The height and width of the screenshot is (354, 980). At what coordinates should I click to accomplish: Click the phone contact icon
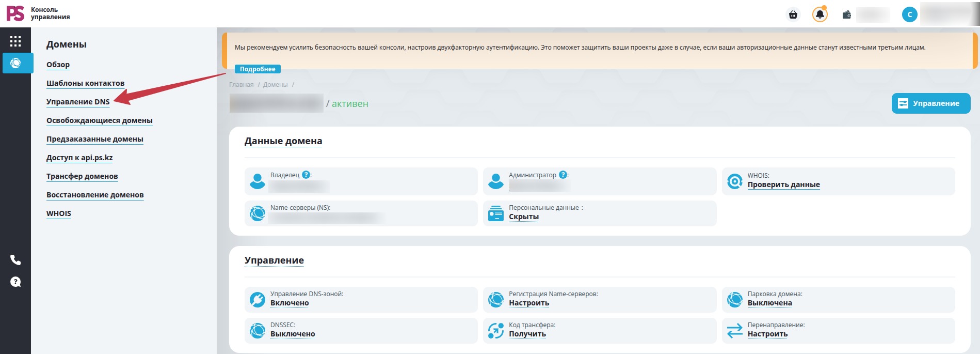15,259
